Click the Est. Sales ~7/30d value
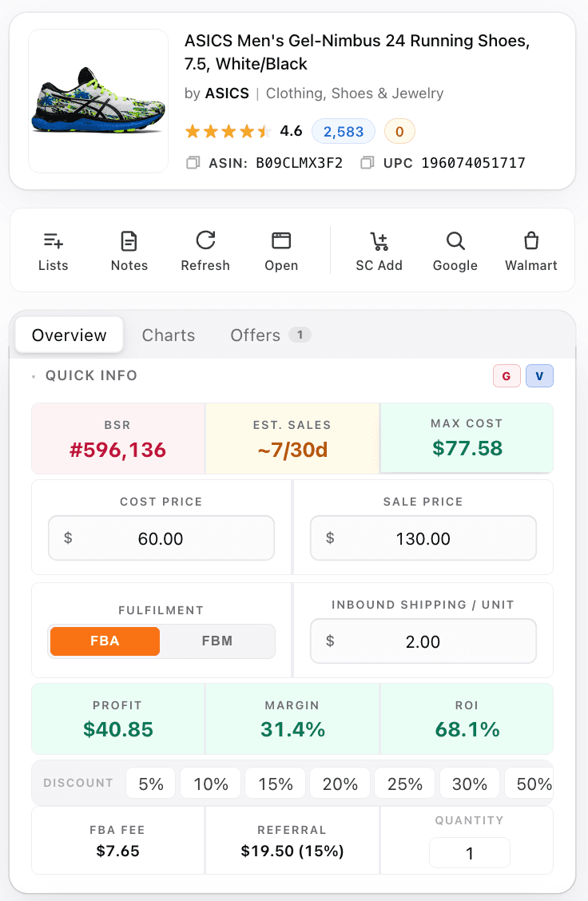The height and width of the screenshot is (901, 588). pyautogui.click(x=292, y=450)
